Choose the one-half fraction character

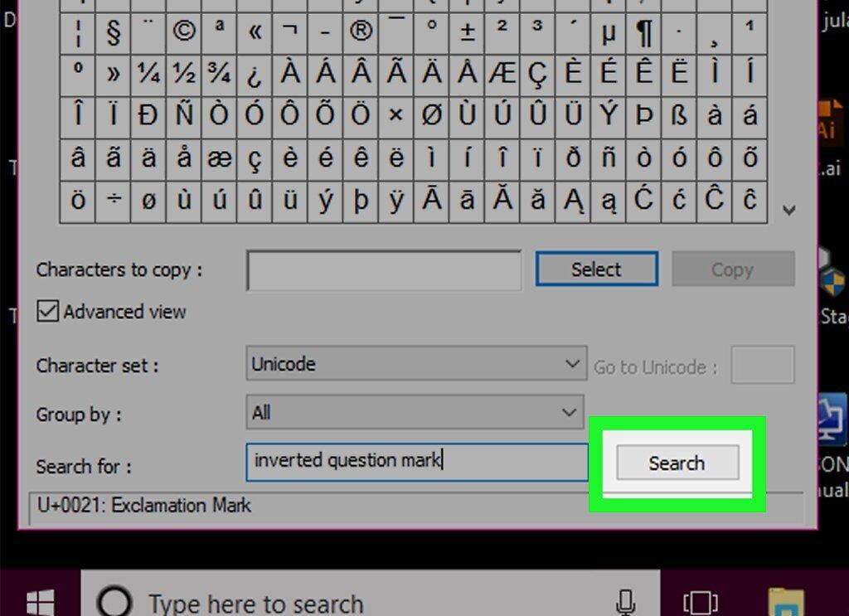184,74
